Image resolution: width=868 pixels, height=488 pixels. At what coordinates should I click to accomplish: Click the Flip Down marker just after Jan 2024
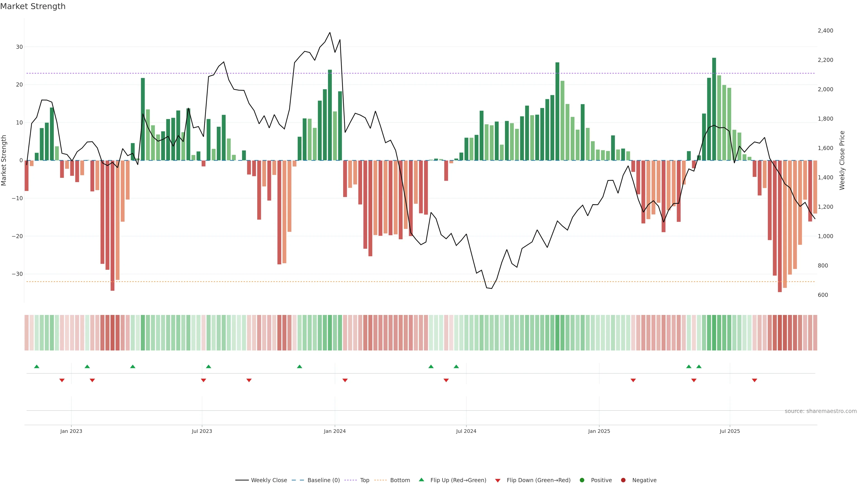click(x=345, y=380)
